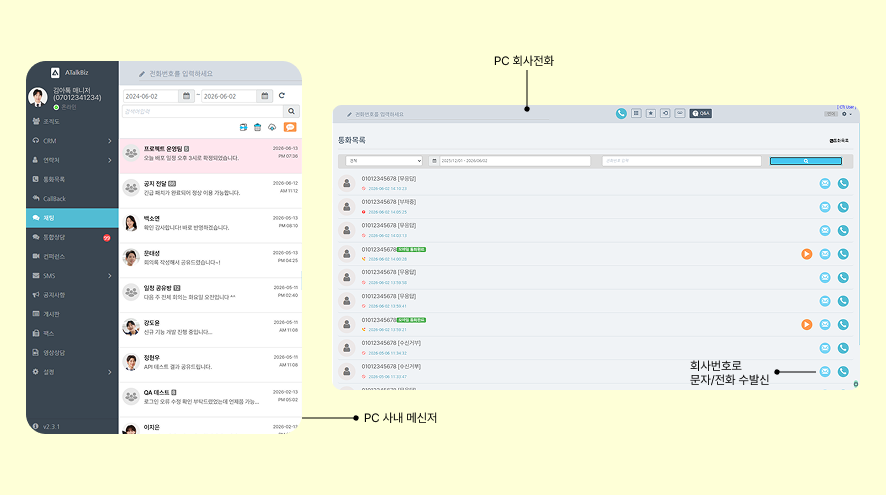The image size is (886, 495).
Task: Play recording for the 13:59:21 call
Action: click(807, 324)
